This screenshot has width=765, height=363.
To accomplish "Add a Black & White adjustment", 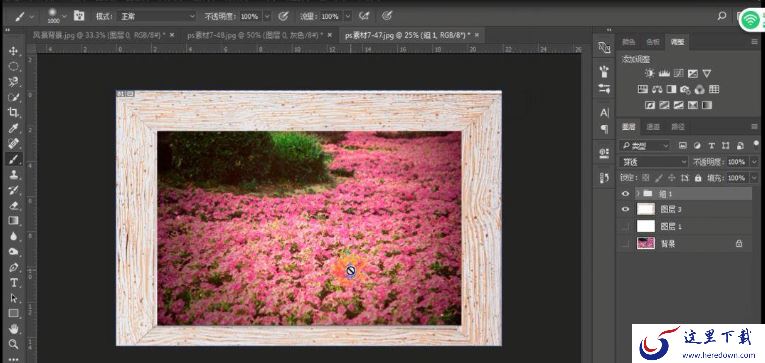I will click(x=671, y=89).
